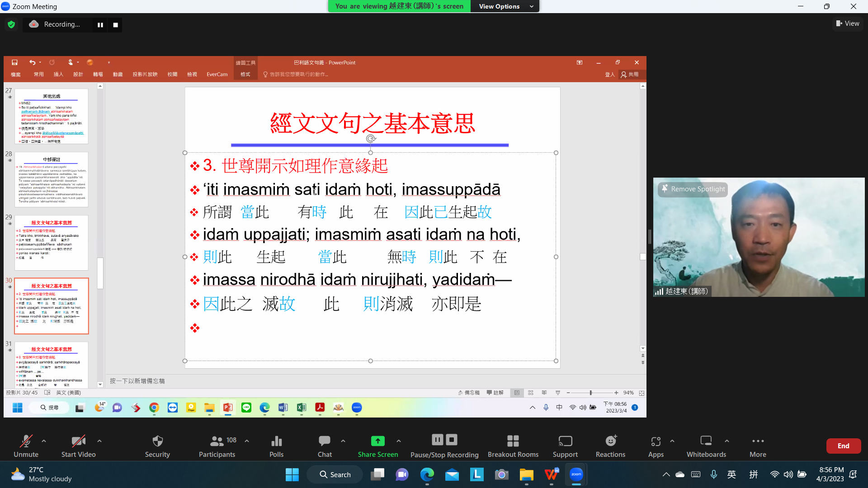Click the Apps icon in toolbar

click(x=656, y=441)
